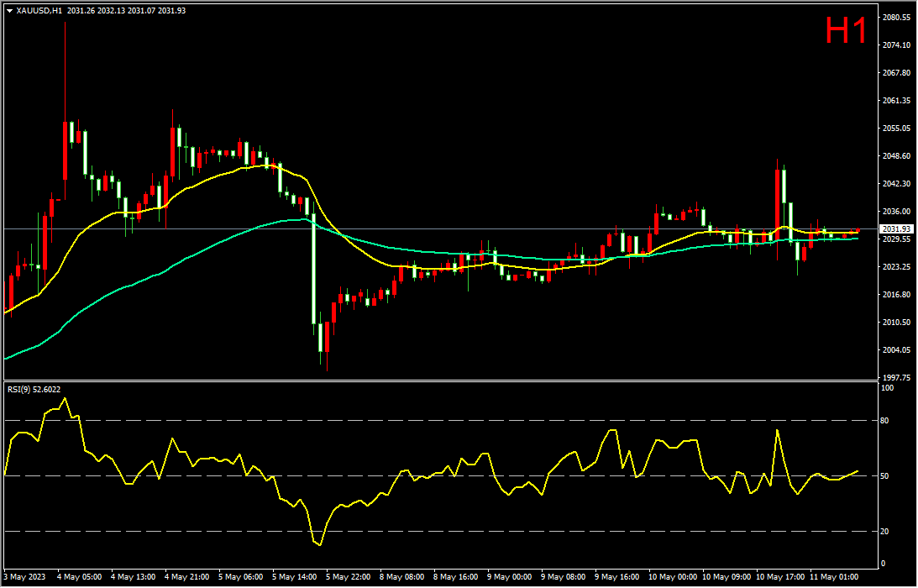Click the 2067.80 price scale label

tap(896, 72)
